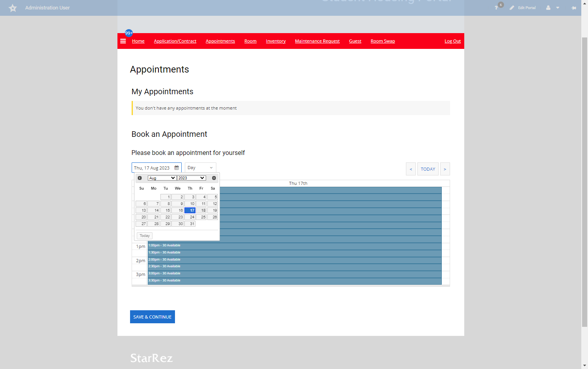
Task: Click the calendar icon in date field
Action: click(x=177, y=168)
